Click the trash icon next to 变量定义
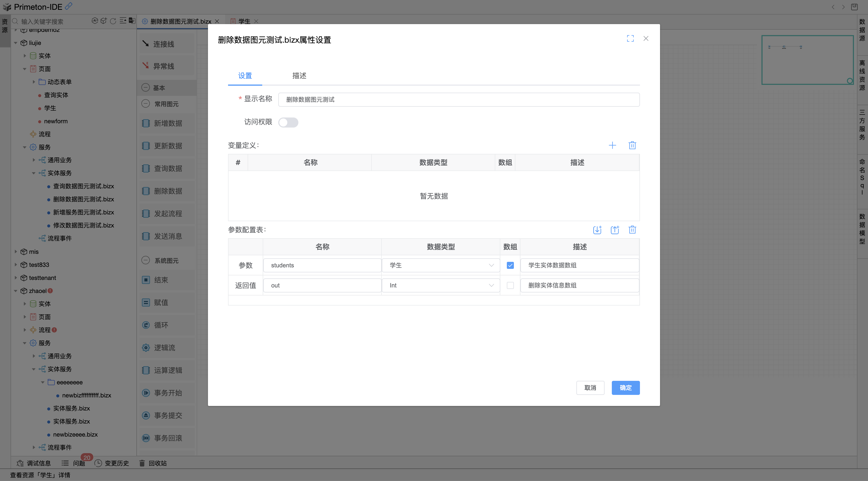Viewport: 868px width, 481px height. tap(632, 145)
